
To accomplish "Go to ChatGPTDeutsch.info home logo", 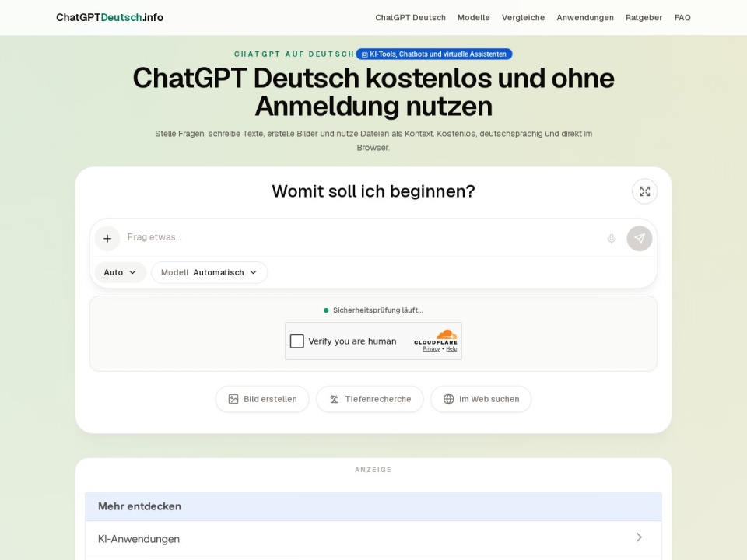I will (x=110, y=18).
